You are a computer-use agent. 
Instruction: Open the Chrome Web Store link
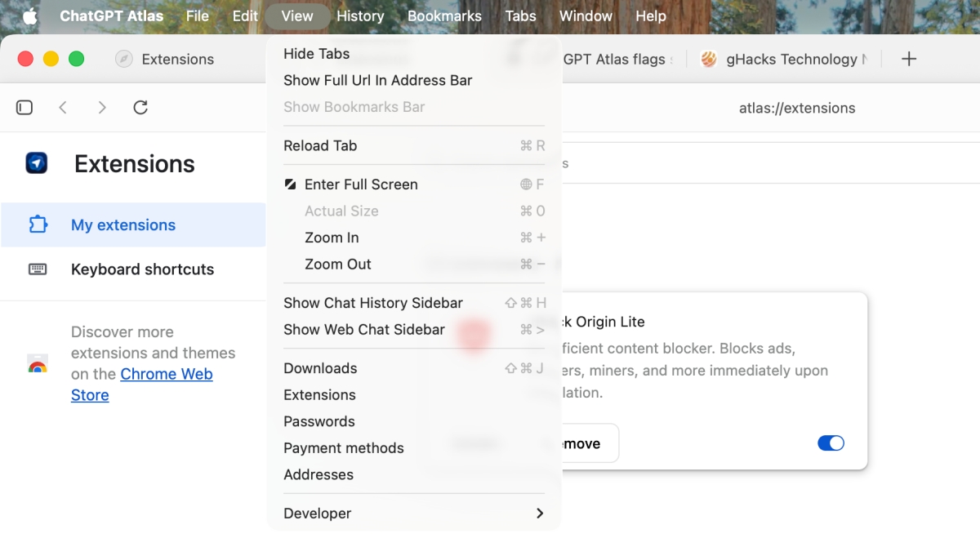(x=166, y=375)
